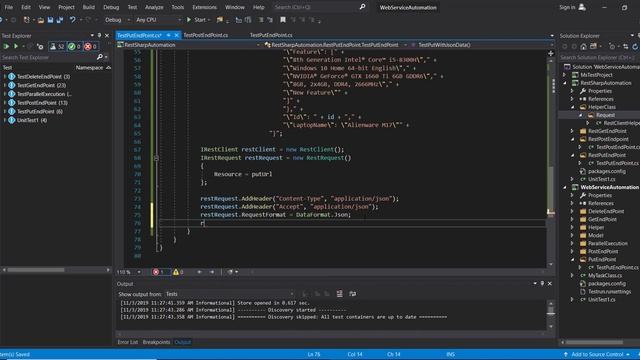Click the account icon beside Sign in
Screen dimensions: 640x360
tap(582, 7)
